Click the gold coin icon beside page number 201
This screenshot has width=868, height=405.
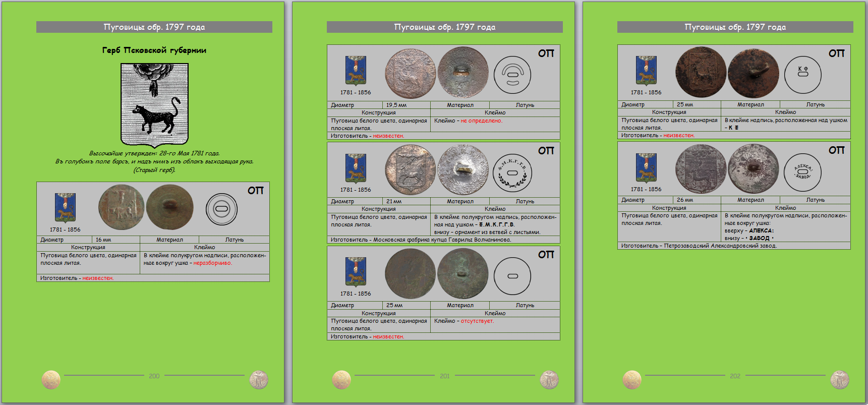tap(341, 379)
